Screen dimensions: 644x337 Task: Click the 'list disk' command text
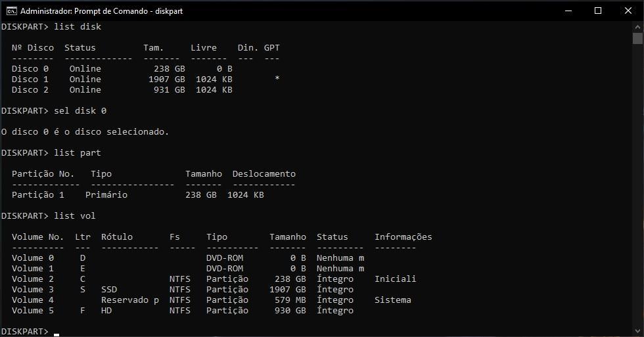click(78, 27)
